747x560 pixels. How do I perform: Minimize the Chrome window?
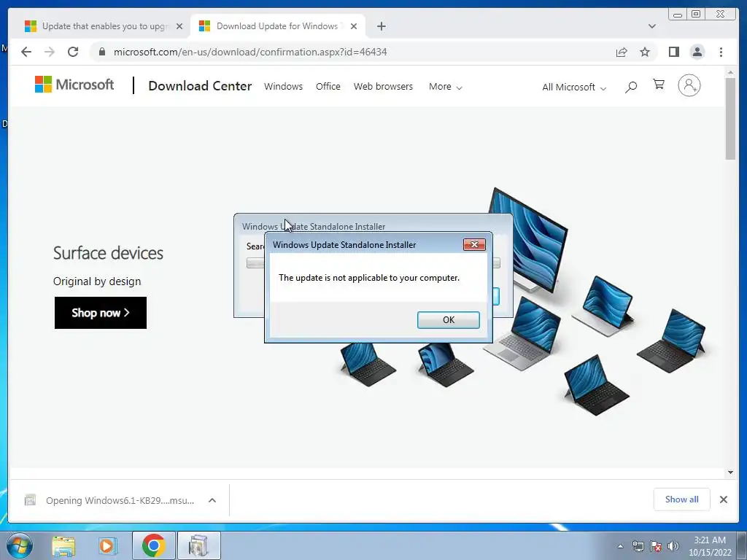(x=678, y=15)
